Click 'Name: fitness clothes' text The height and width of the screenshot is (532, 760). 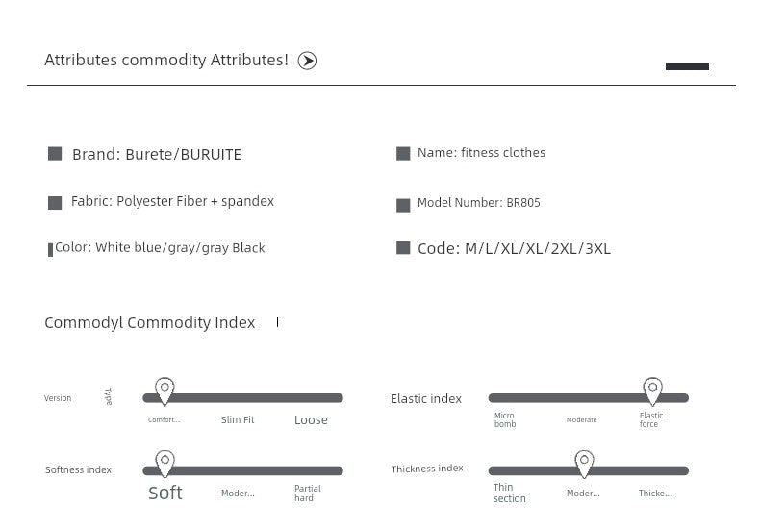[x=481, y=153]
